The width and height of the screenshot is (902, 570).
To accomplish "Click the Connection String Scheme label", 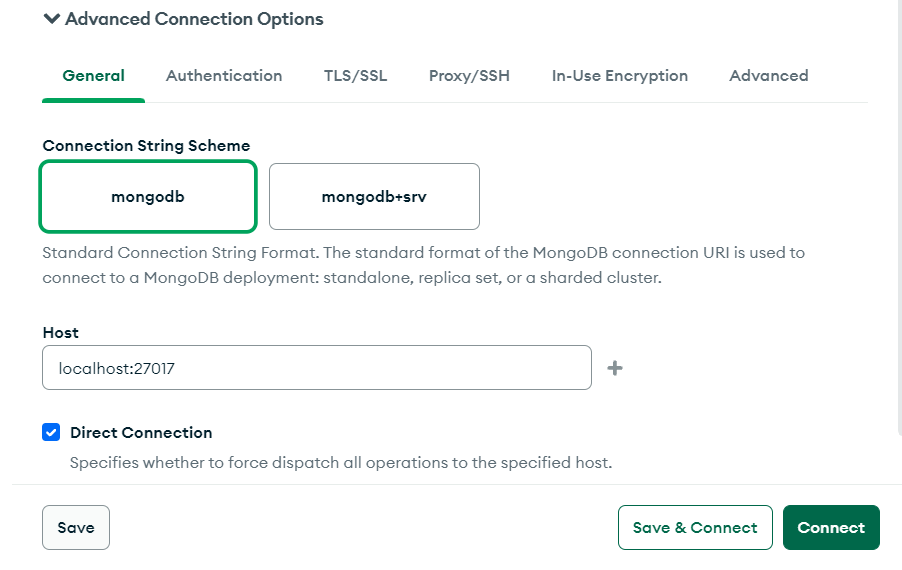I will pos(146,146).
